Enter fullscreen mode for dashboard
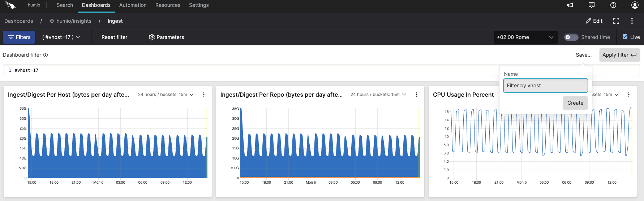Viewport: 644px width, 201px height. pyautogui.click(x=616, y=21)
